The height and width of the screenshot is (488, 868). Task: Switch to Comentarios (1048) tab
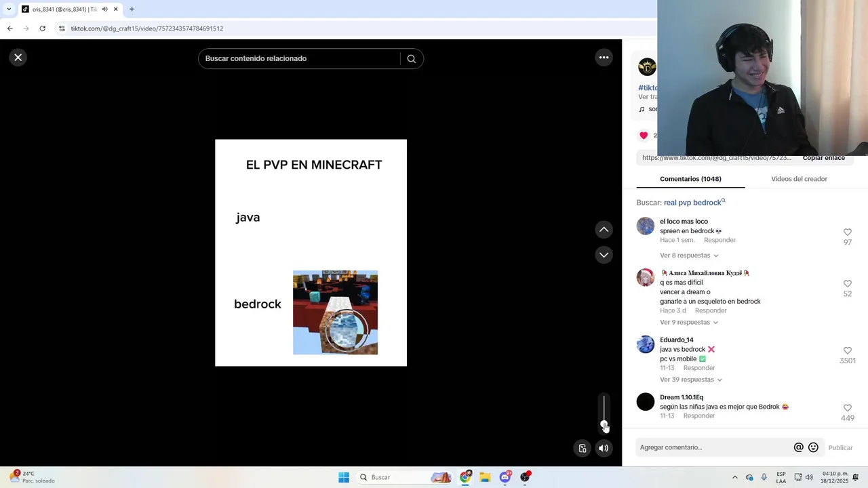point(690,179)
